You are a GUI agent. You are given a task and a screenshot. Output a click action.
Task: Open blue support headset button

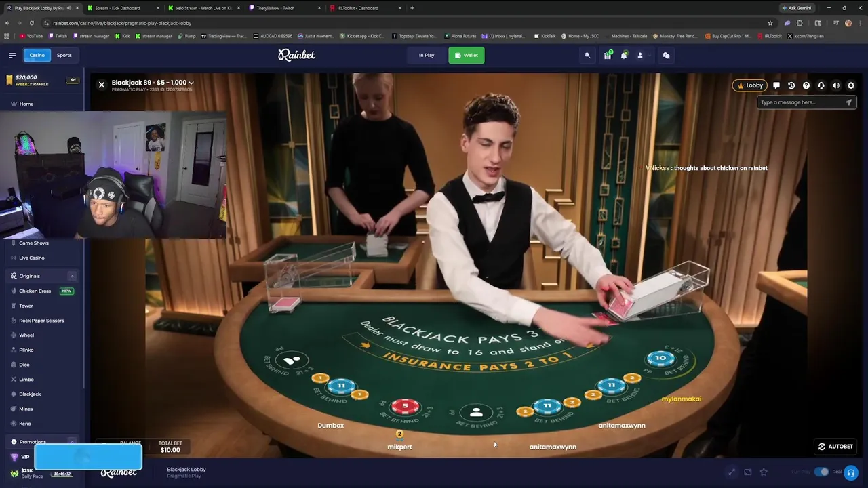851,473
